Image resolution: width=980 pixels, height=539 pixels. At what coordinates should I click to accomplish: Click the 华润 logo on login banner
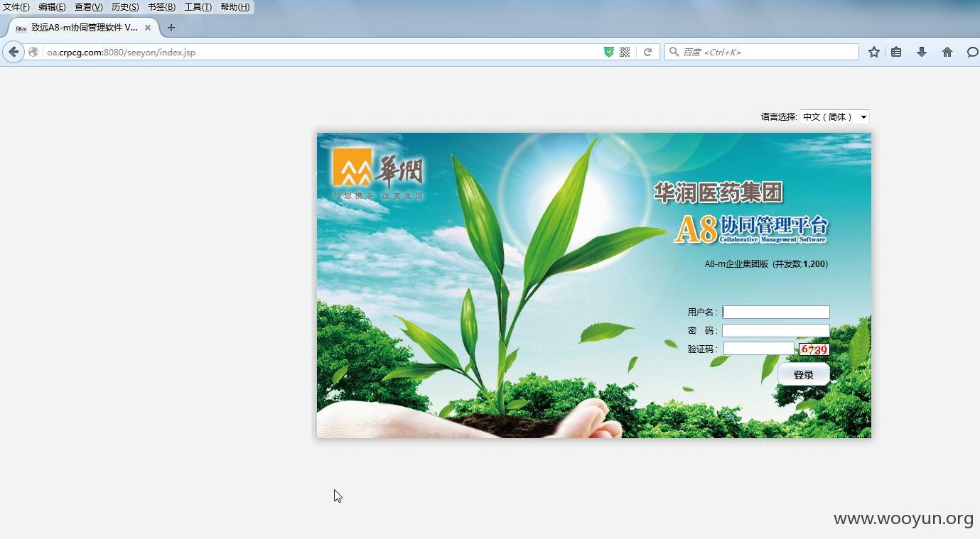(378, 173)
